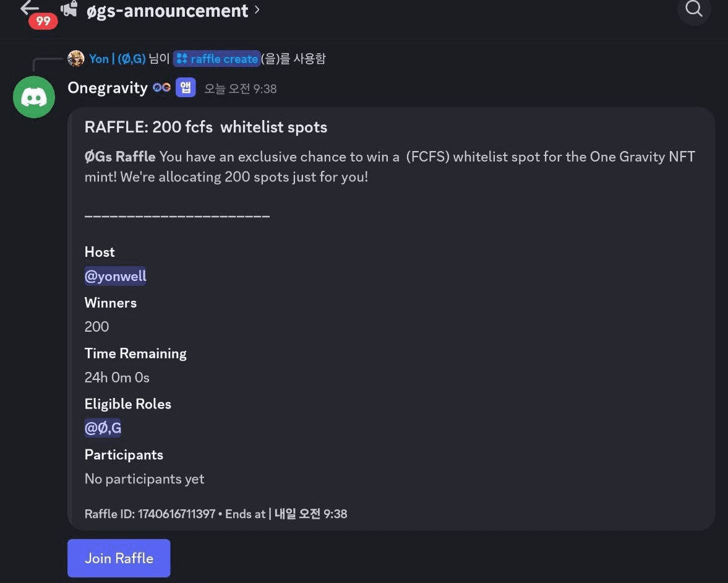728x583 pixels.
Task: Click the Onegravity bot name
Action: pyautogui.click(x=108, y=87)
